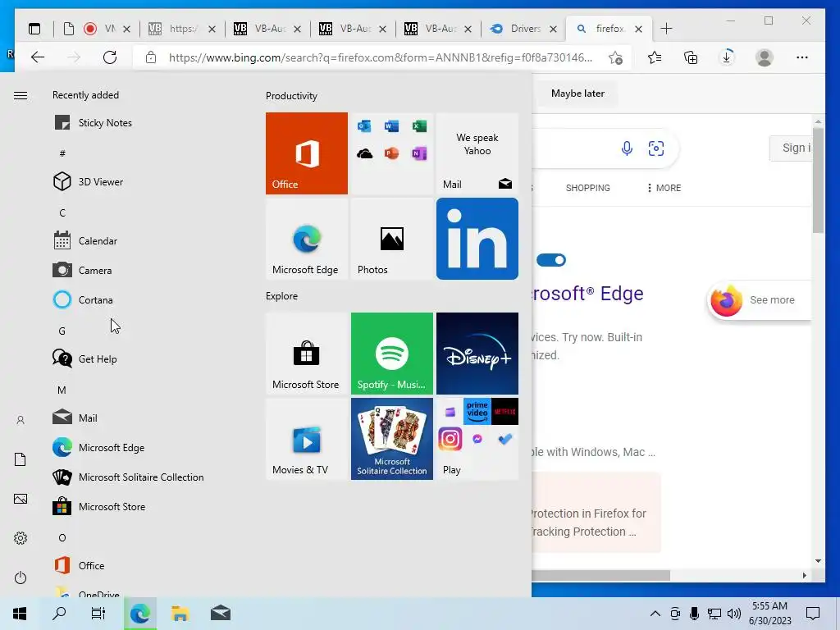Screen dimensions: 840x630
Task: Open File Explorer from the taskbar
Action: pyautogui.click(x=180, y=614)
